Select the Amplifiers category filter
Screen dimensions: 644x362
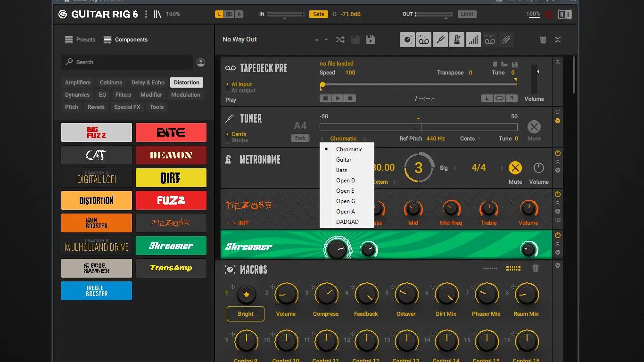point(78,82)
